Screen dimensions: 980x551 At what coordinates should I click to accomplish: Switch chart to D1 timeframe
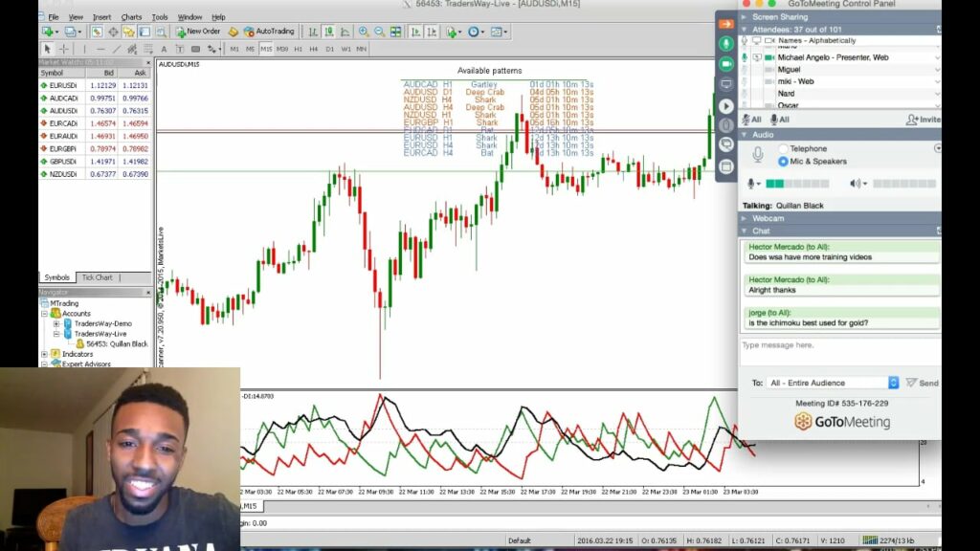[x=330, y=49]
